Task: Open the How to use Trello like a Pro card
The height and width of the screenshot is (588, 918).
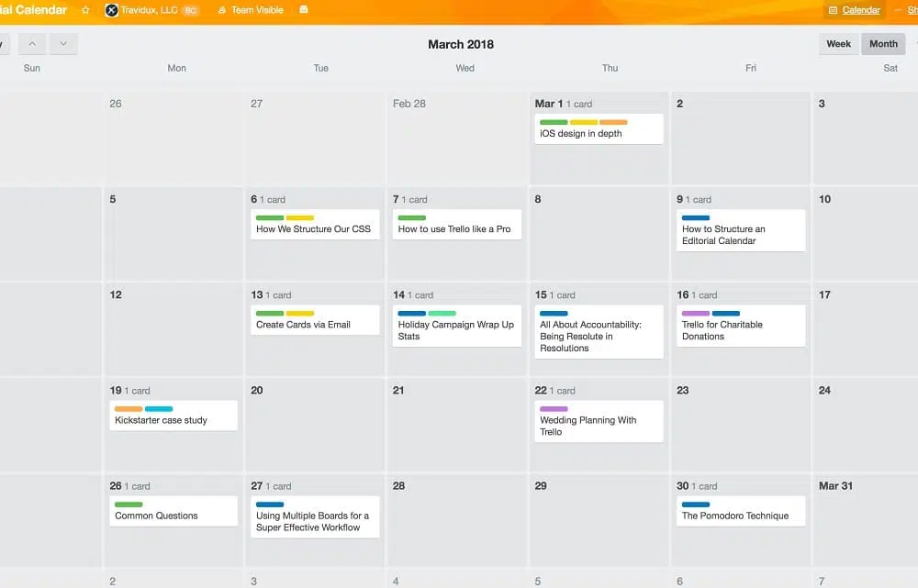Action: [456, 225]
